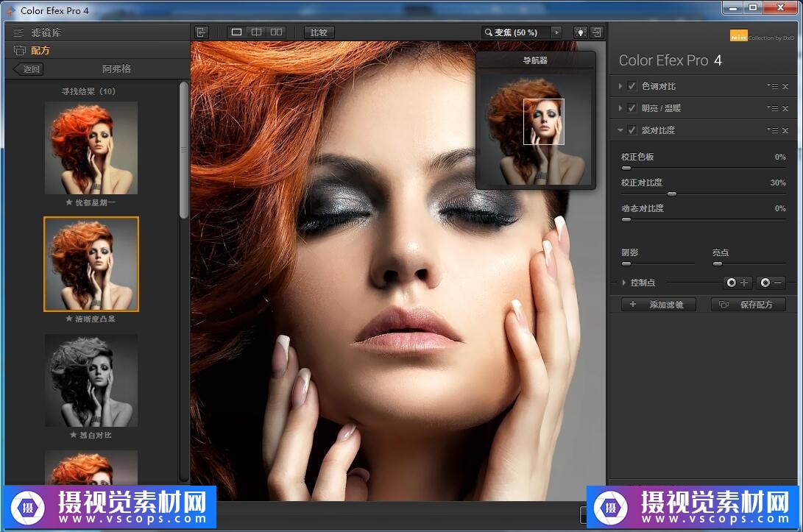Uncheck the 色调对比 filter checkbox

[632, 86]
